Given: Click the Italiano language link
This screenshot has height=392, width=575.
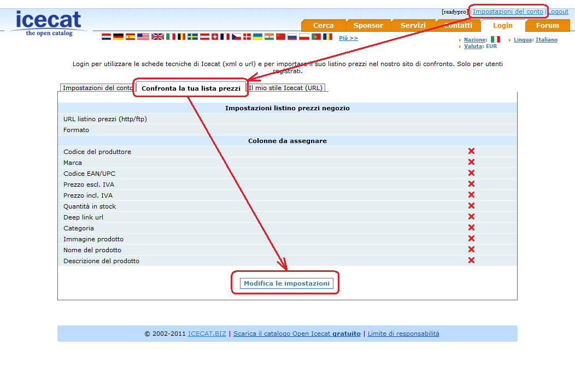Looking at the screenshot, I should coord(547,39).
